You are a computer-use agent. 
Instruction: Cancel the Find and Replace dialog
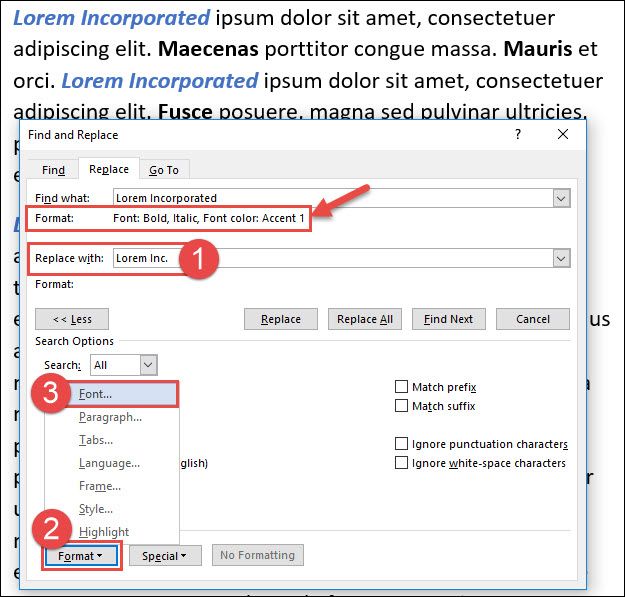tap(533, 319)
